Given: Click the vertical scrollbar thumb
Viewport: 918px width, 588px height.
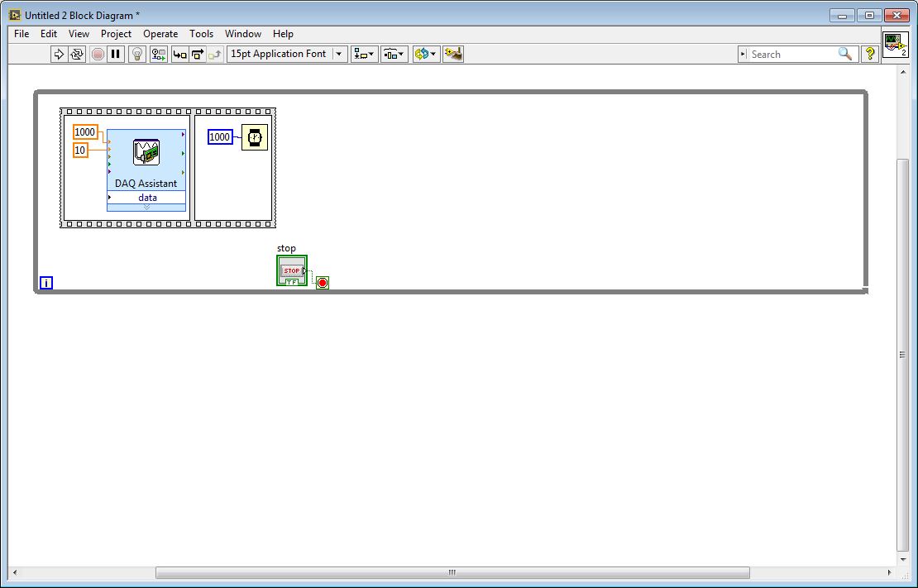Looking at the screenshot, I should tap(902, 354).
